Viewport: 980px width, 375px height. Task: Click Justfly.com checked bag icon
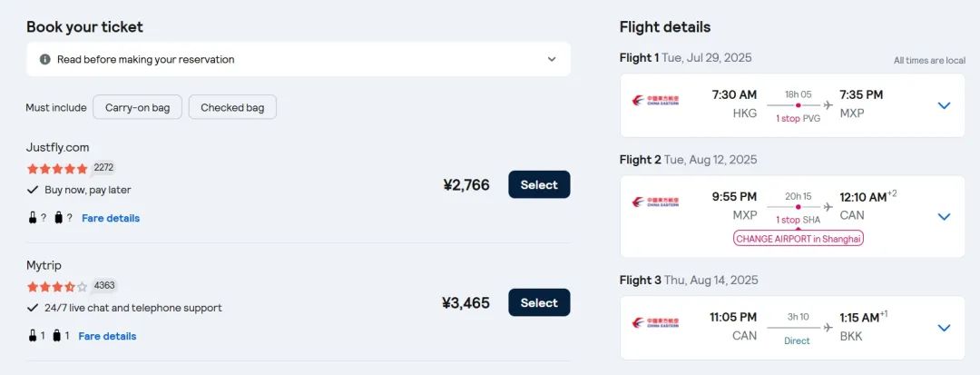pyautogui.click(x=59, y=218)
